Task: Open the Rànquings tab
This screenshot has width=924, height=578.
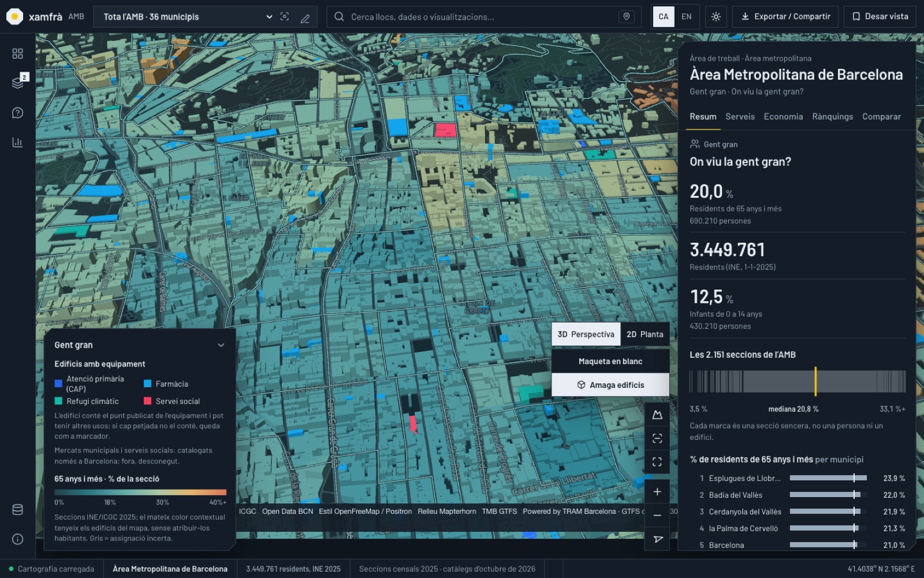Action: 832,117
